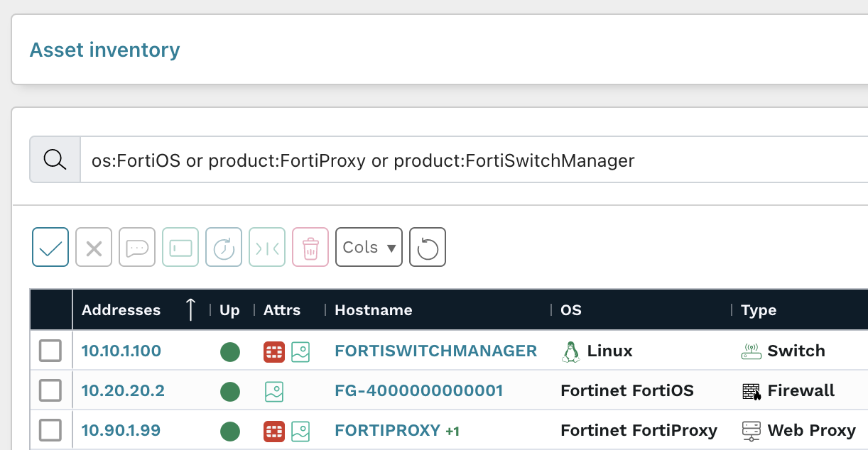Open the Cols dropdown

pyautogui.click(x=369, y=247)
